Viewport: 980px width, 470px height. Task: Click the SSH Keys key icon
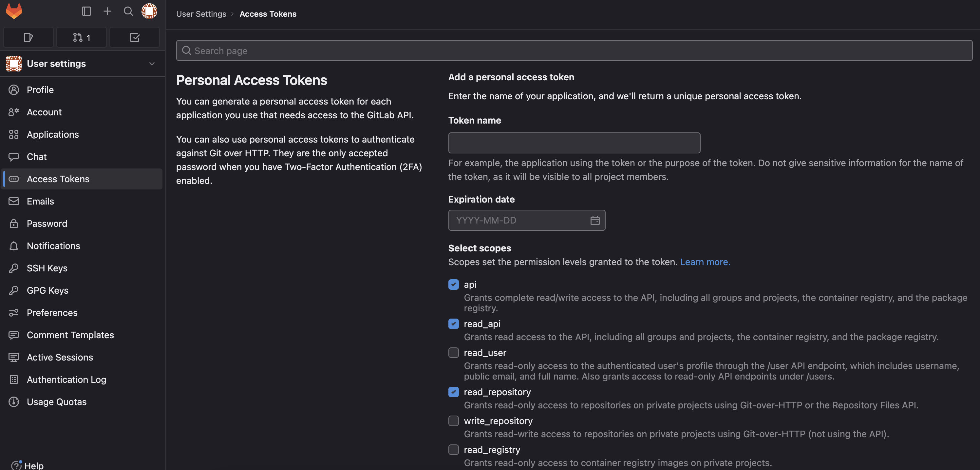[14, 268]
